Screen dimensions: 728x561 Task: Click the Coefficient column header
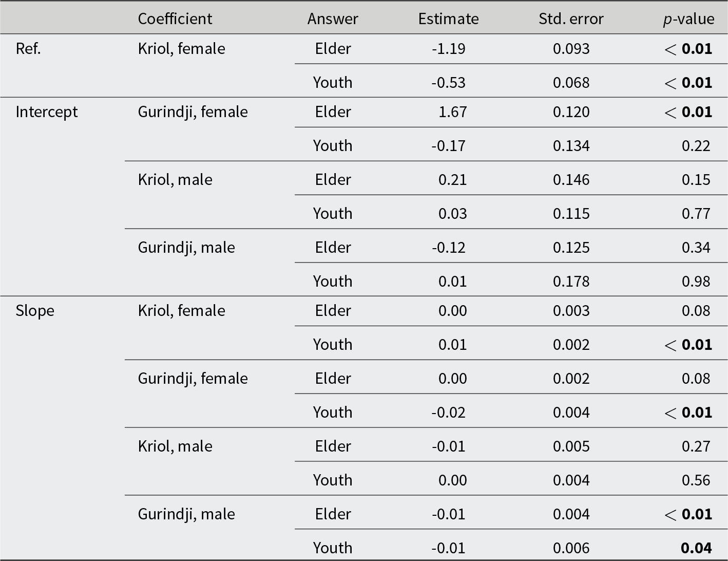[x=175, y=18]
